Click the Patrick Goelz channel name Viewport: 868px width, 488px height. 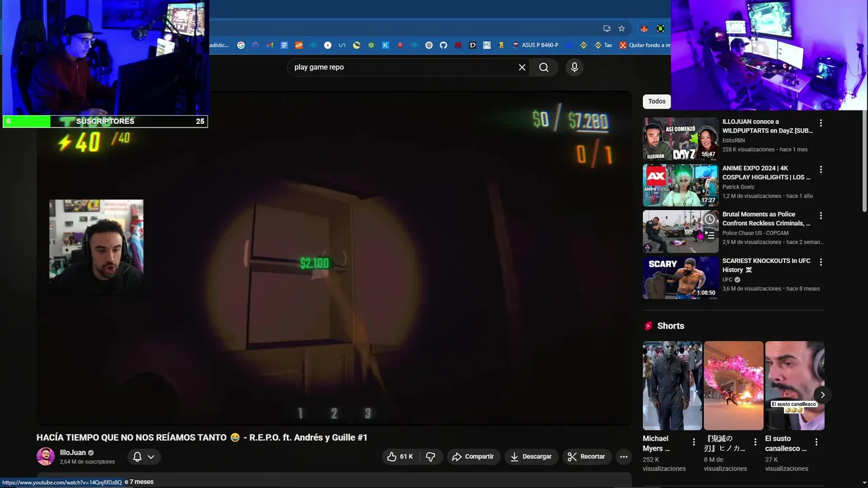tap(738, 186)
